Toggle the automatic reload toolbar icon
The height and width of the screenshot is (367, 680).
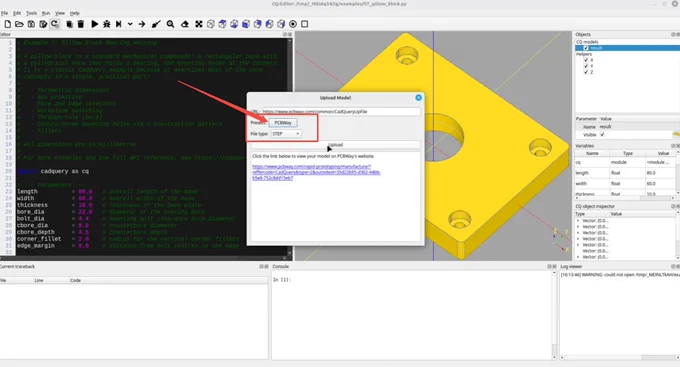tap(55, 24)
